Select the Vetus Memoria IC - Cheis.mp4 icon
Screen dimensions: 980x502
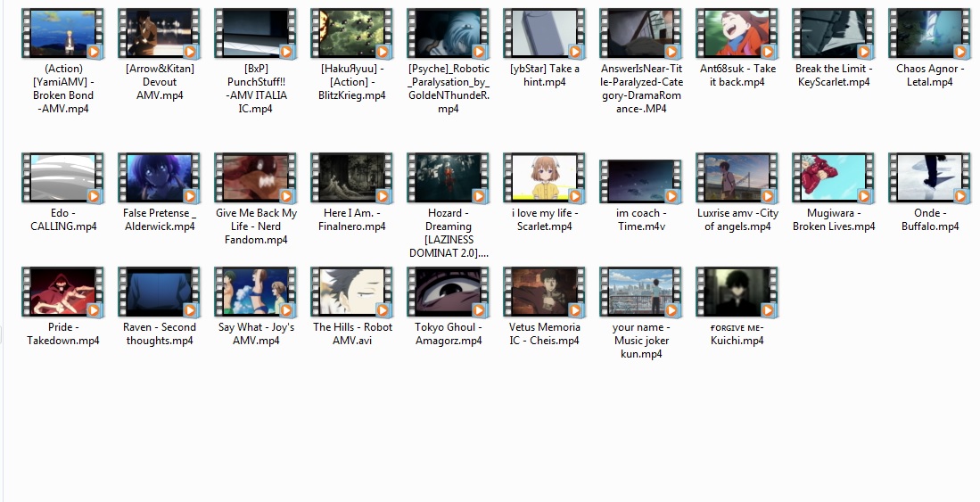[544, 292]
